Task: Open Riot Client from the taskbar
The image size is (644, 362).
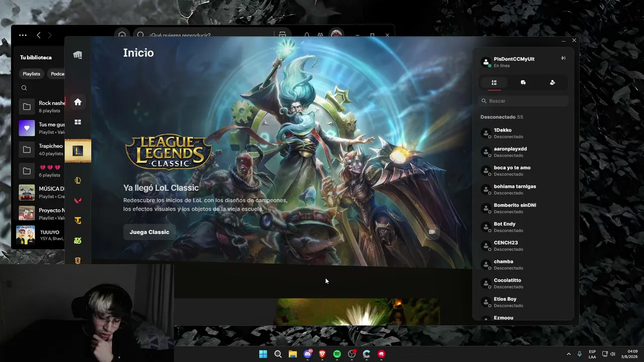Action: coord(381,354)
